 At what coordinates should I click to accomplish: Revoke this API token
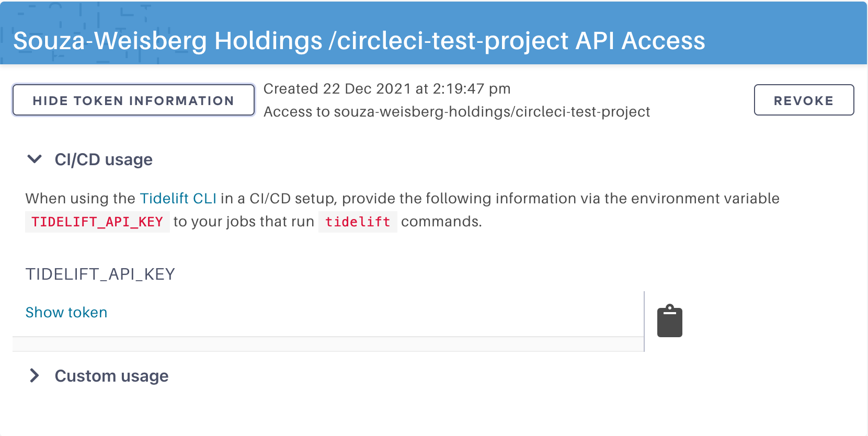(804, 100)
